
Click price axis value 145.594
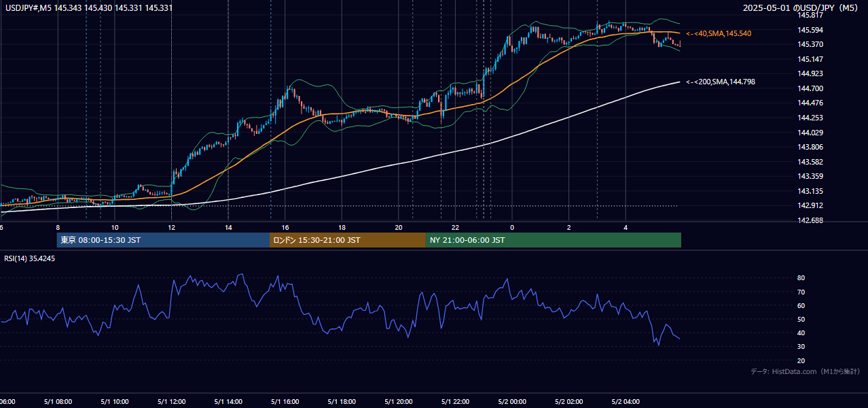[x=810, y=29]
